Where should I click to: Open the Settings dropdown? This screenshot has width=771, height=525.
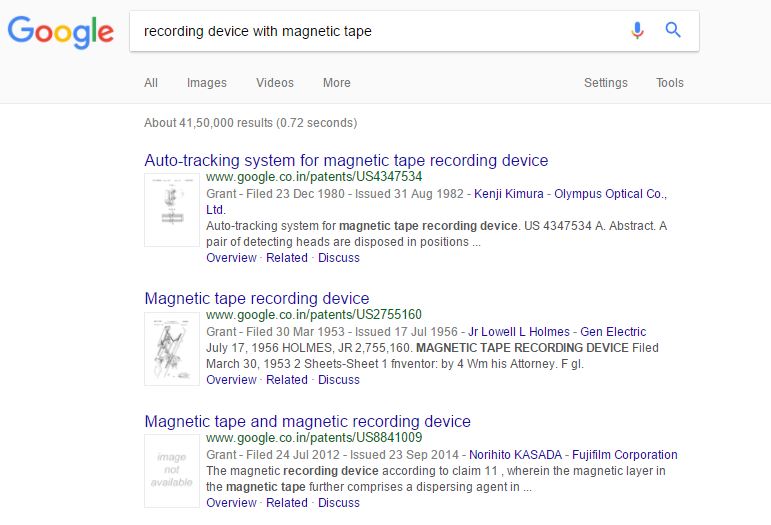click(x=605, y=83)
